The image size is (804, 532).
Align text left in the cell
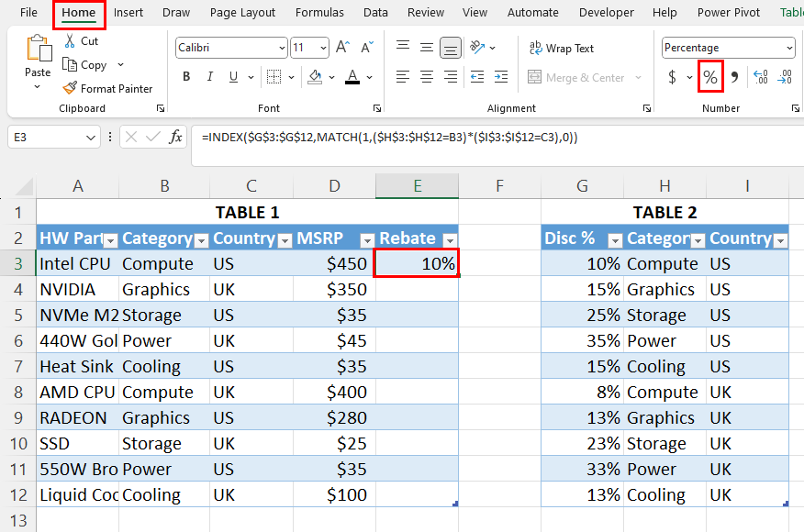(403, 77)
